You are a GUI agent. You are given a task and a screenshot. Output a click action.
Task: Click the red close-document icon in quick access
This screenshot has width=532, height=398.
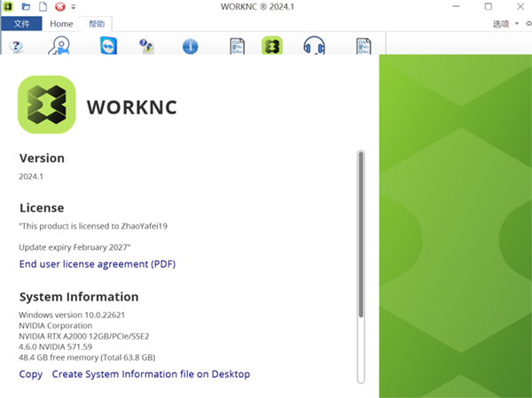(60, 6)
